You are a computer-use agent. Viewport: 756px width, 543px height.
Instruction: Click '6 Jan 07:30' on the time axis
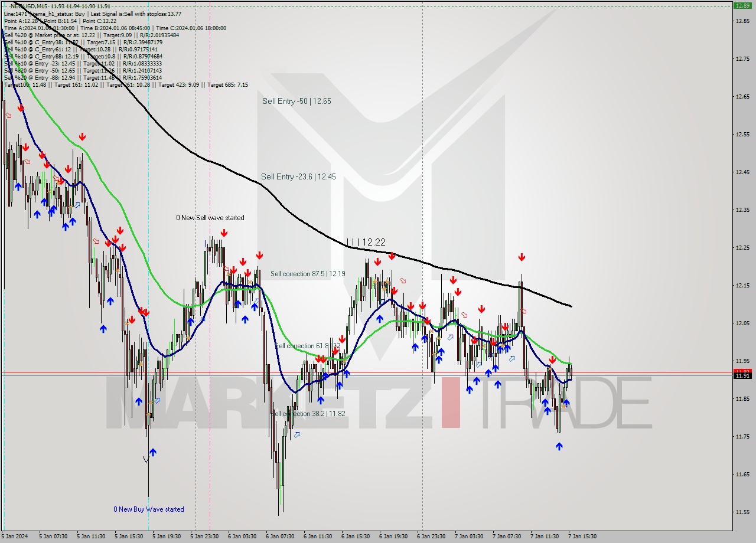point(280,537)
